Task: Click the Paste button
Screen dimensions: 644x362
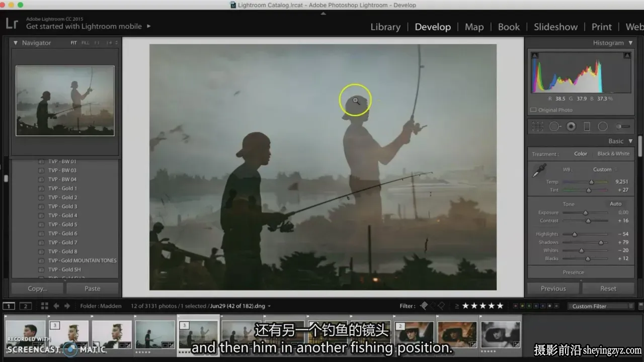Action: coord(93,289)
